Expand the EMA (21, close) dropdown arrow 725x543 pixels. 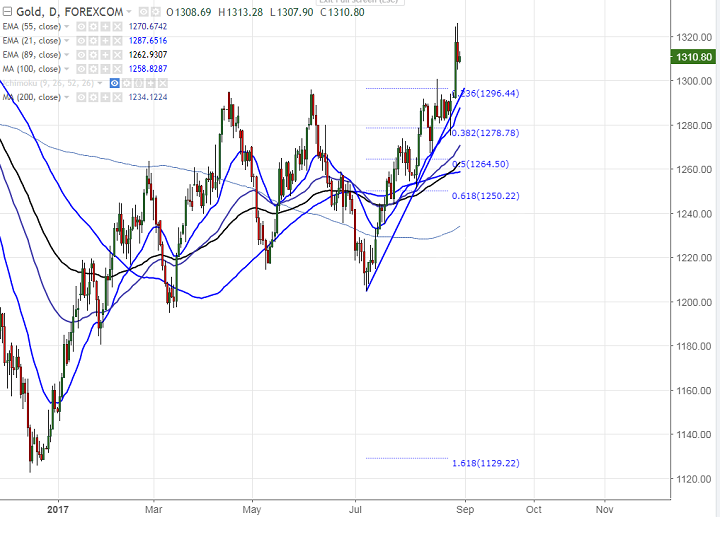click(67, 41)
